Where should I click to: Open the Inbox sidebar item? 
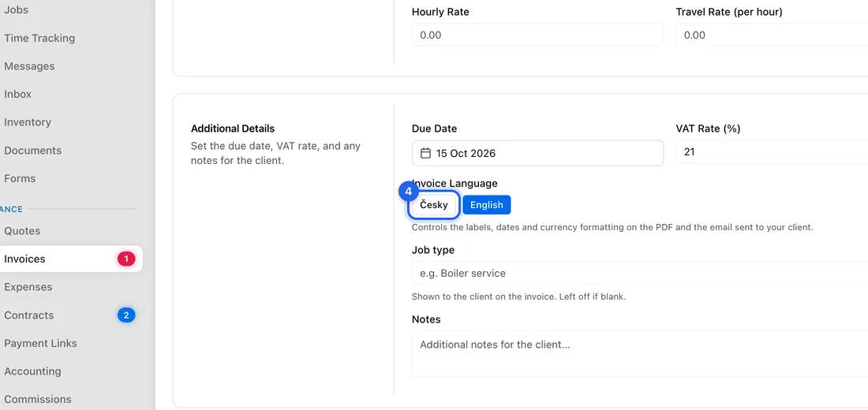click(18, 94)
